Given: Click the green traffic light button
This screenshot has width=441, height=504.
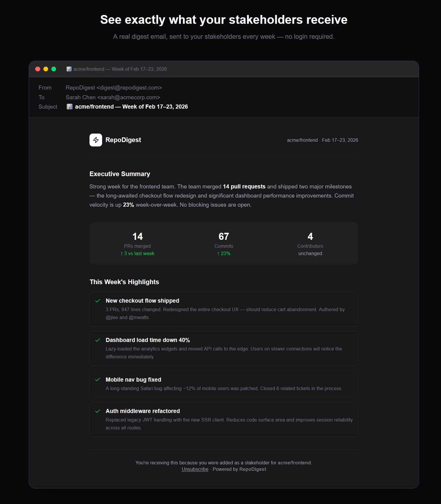Looking at the screenshot, I should pyautogui.click(x=54, y=69).
